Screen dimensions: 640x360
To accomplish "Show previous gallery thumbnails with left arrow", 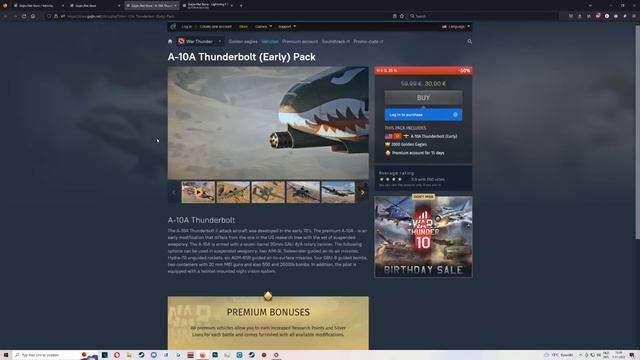I will pyautogui.click(x=173, y=192).
